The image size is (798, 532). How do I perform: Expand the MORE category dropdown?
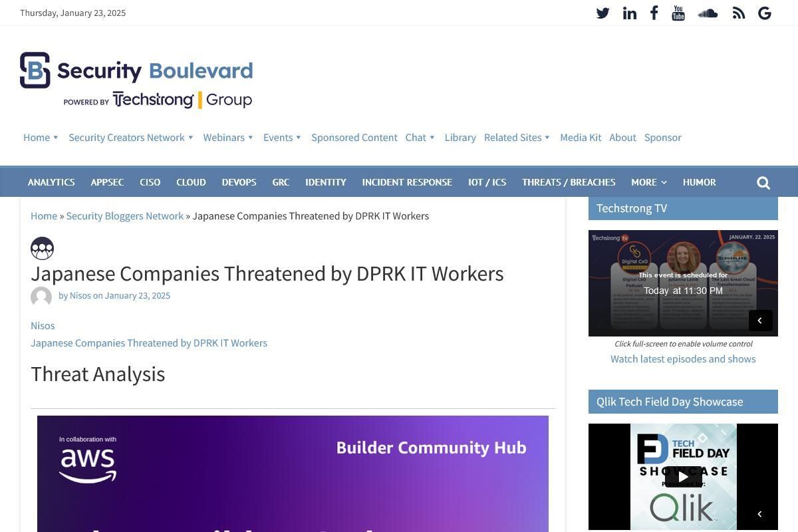click(649, 182)
